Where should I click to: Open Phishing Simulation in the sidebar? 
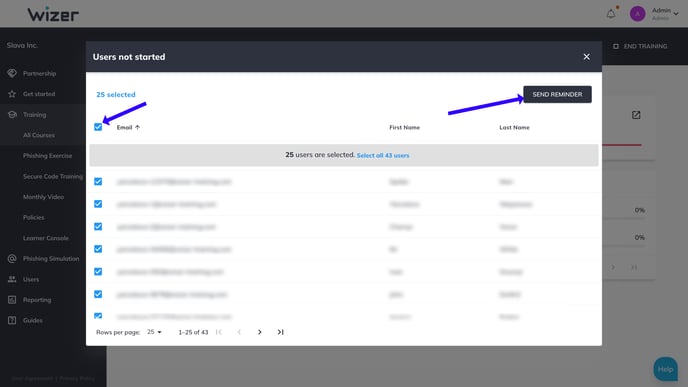[x=51, y=258]
